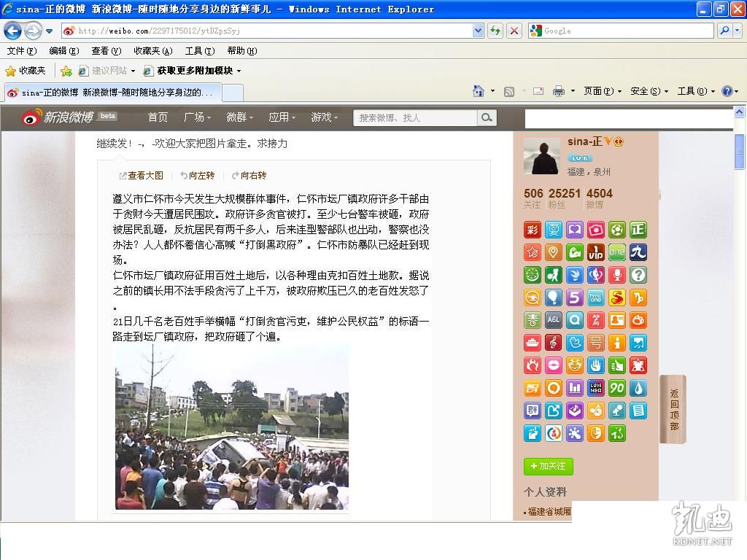The image size is (747, 560).
Task: Open the 文件(F) menu
Action: [21, 51]
